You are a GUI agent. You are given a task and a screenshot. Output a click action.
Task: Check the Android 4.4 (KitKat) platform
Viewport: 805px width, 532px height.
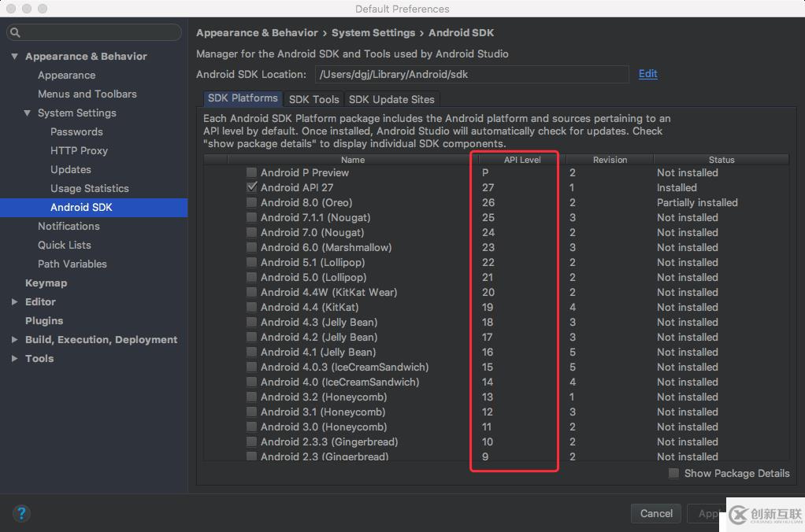click(250, 307)
